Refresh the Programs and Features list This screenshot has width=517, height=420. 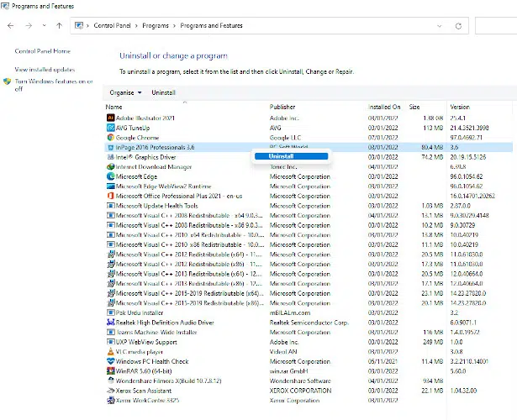coord(458,26)
